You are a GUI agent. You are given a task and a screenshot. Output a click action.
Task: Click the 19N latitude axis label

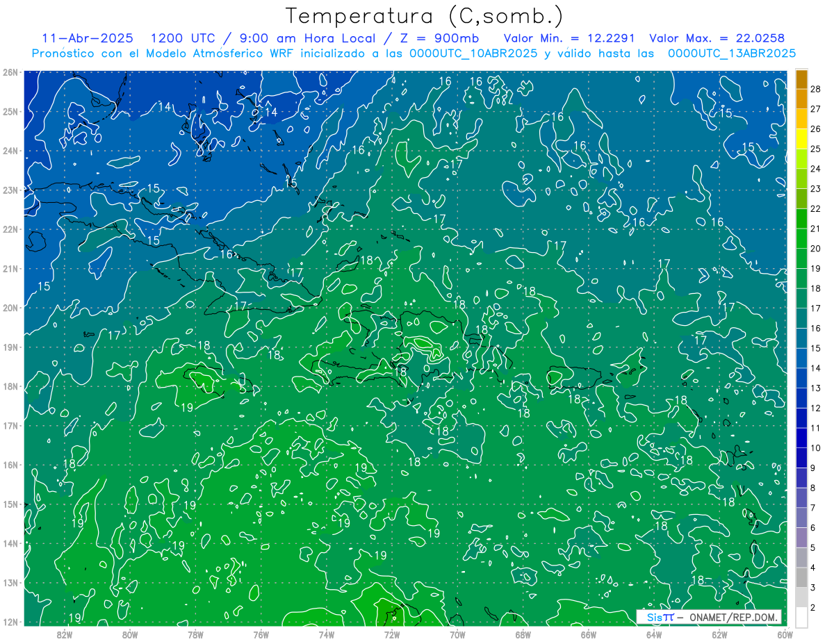pos(10,347)
